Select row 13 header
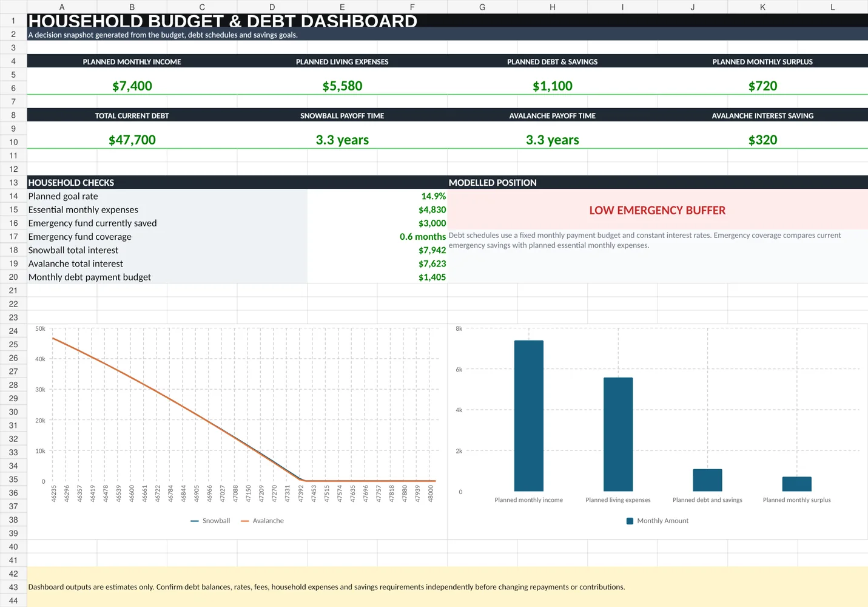The image size is (868, 607). tap(13, 183)
